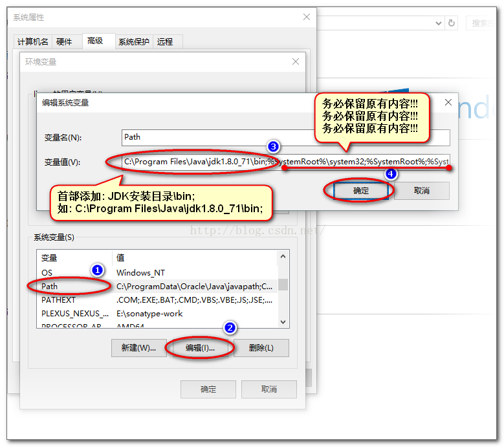
Task: Expand the address bar dropdown in background window
Action: pyautogui.click(x=438, y=23)
